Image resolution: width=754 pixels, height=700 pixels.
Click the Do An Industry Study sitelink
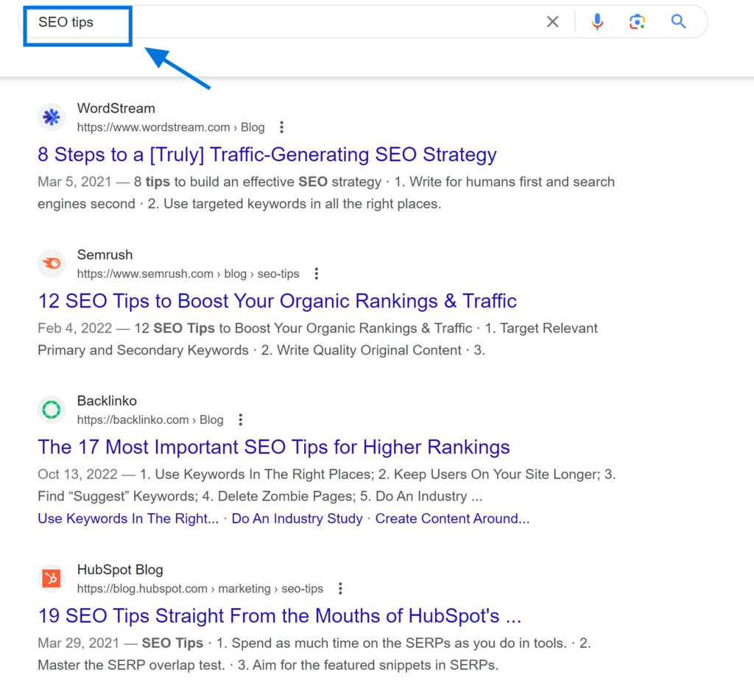click(x=297, y=518)
